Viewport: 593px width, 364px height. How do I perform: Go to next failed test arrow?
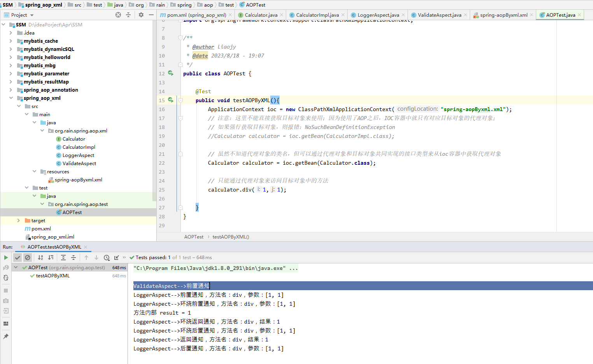[96, 258]
